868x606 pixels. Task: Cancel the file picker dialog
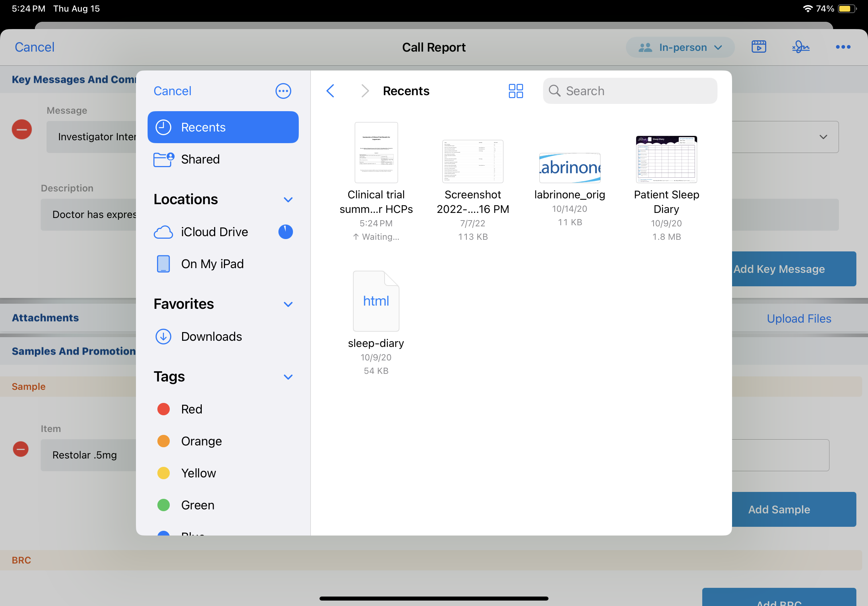tap(172, 91)
